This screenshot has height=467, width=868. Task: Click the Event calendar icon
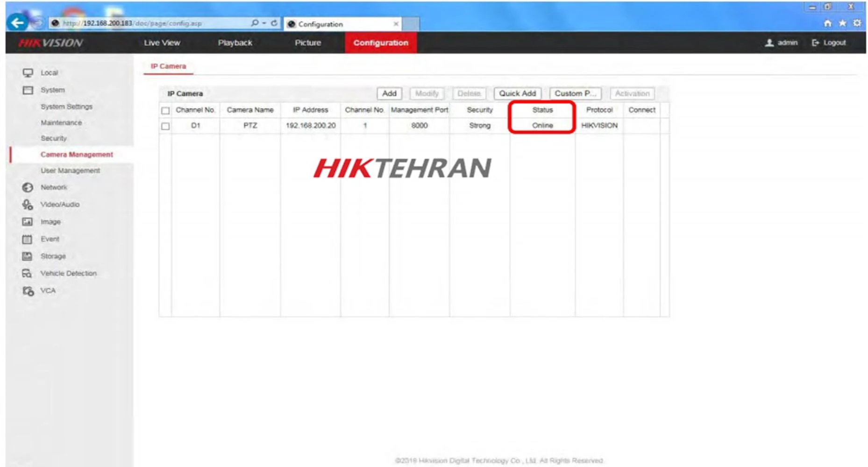28,239
